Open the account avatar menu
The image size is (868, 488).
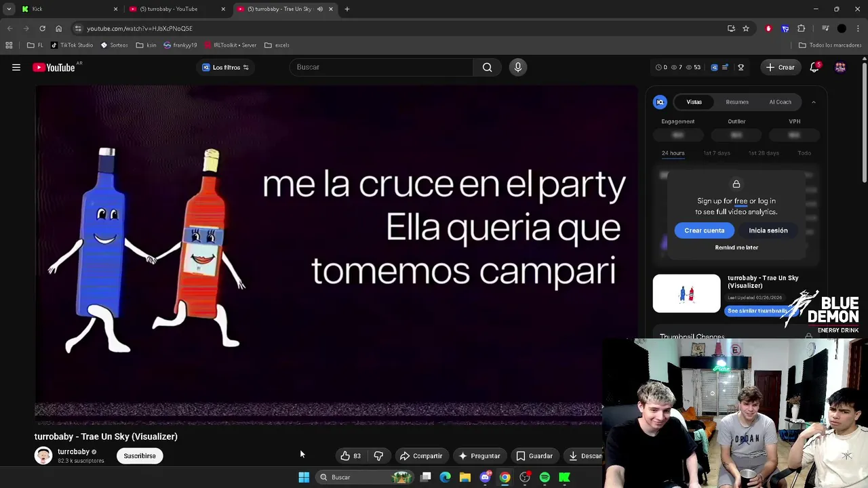pos(840,67)
